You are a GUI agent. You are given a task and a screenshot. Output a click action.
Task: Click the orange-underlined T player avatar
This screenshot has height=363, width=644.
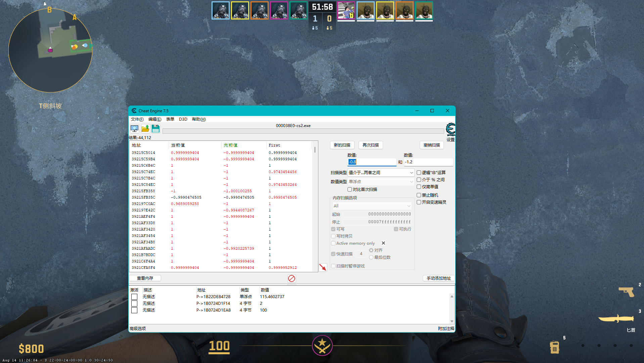click(405, 11)
